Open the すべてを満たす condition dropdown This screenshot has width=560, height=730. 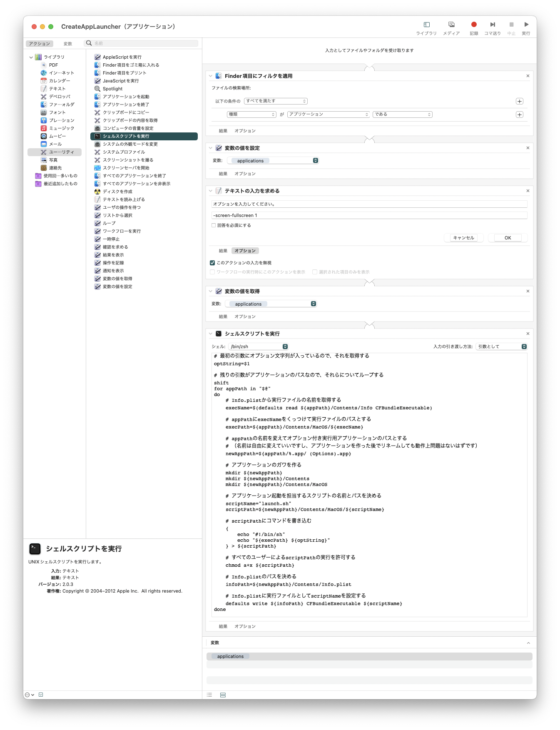coord(276,101)
